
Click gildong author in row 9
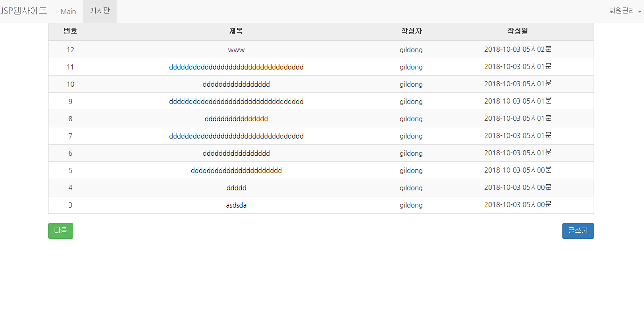(411, 101)
